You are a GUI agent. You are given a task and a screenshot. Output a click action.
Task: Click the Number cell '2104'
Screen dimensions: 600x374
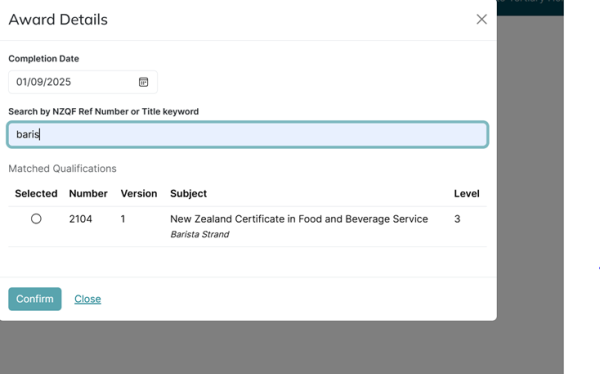pos(80,219)
